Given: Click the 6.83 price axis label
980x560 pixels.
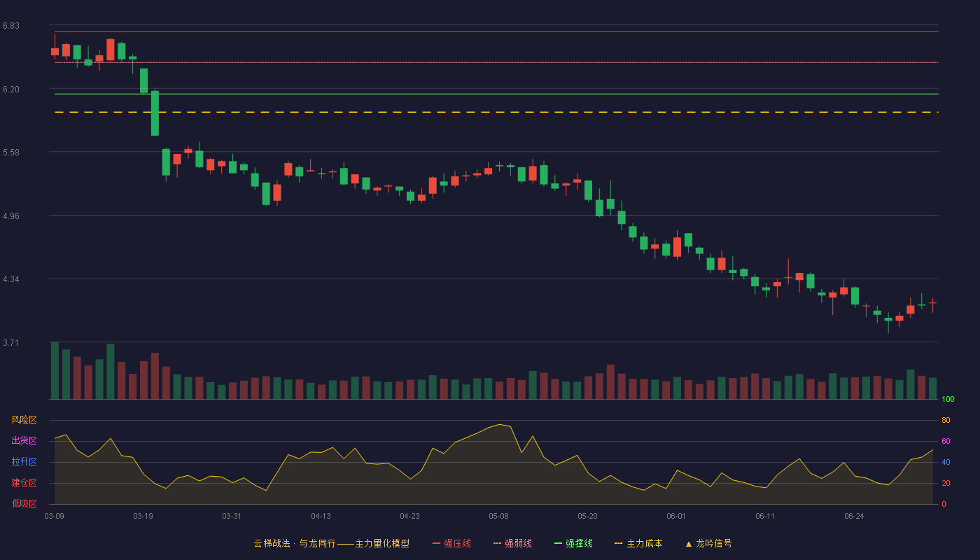Looking at the screenshot, I should [x=10, y=26].
